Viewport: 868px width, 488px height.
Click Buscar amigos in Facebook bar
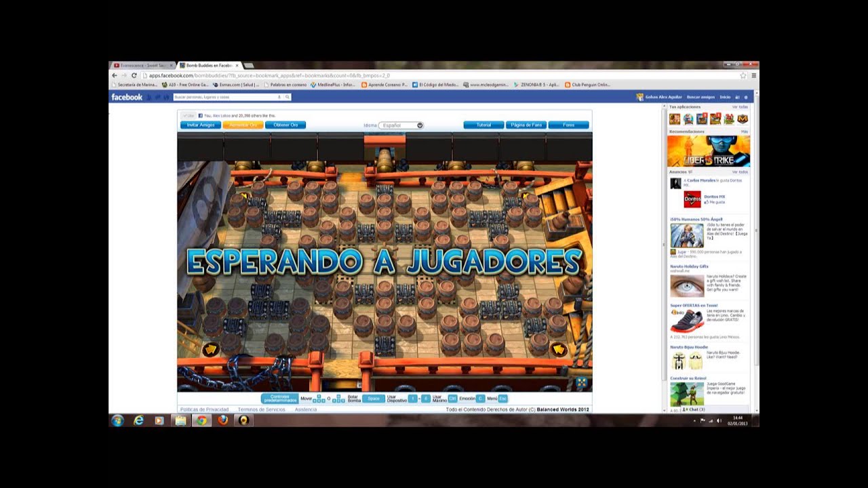click(701, 97)
